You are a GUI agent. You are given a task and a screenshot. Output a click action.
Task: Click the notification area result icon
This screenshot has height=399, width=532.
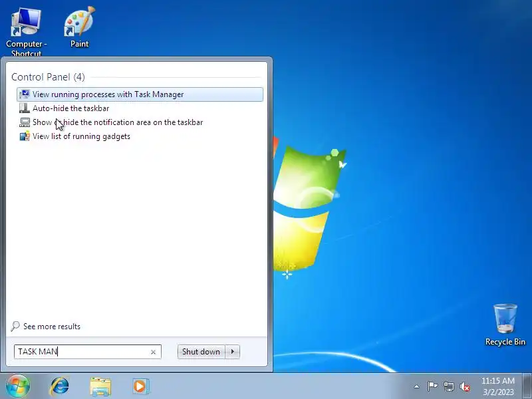tap(25, 122)
